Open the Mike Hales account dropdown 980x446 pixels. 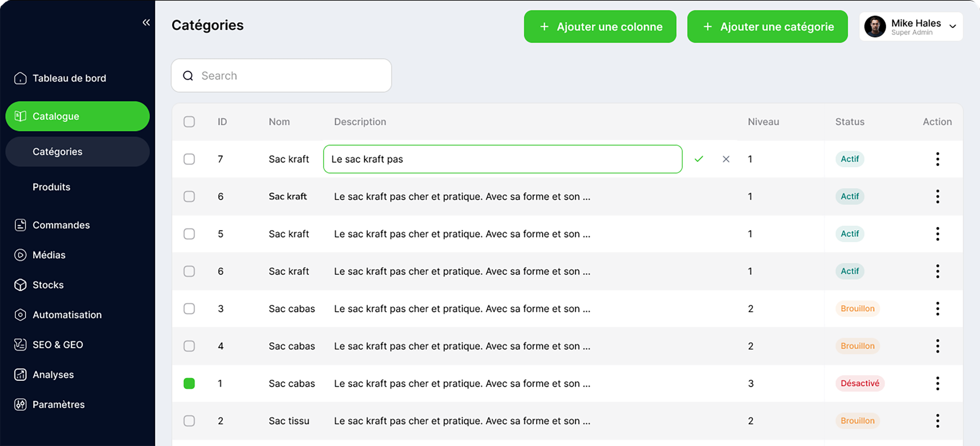coord(953,27)
